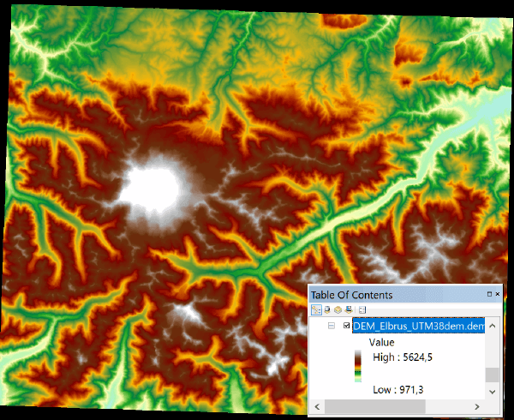Switch to List By Visibility view
This screenshot has width=514, height=420.
coord(338,309)
